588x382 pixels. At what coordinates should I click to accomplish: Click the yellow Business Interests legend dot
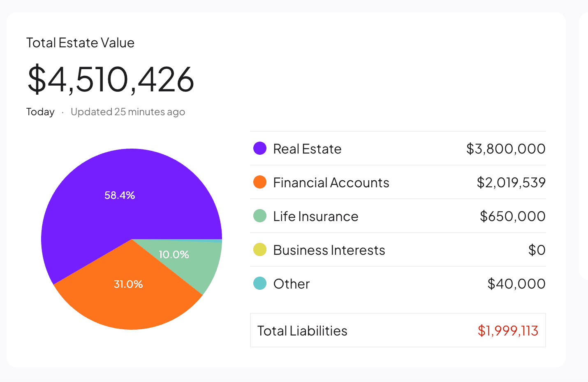coord(260,249)
